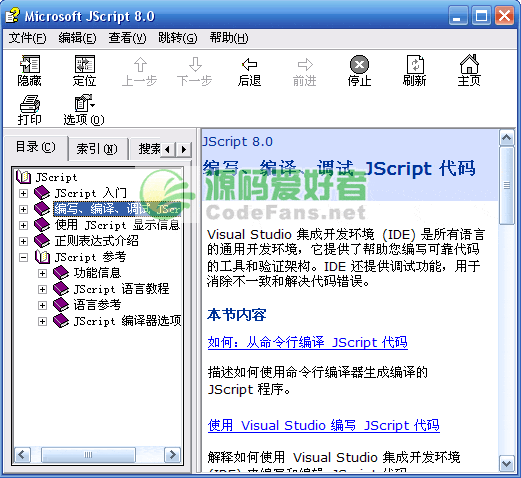Click tree pane scroll right arrow
This screenshot has height=478, width=521.
click(x=173, y=455)
